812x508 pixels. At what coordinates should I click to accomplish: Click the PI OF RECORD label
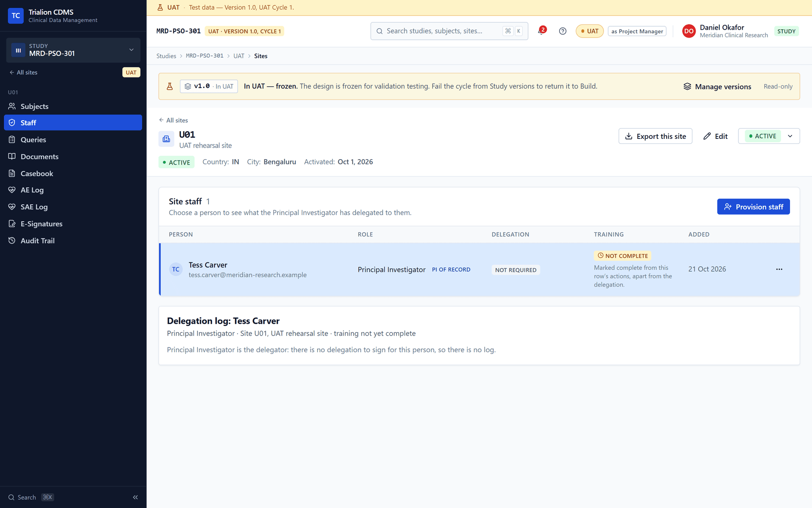[451, 270]
